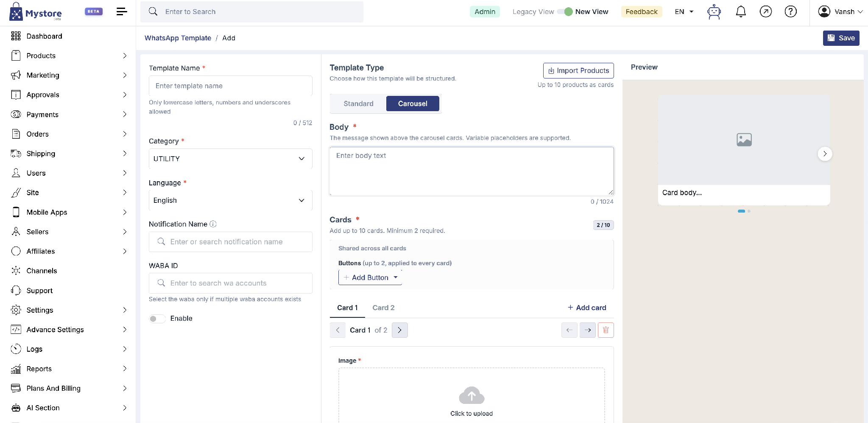868x423 pixels.
Task: Expand the Sellers sidebar menu
Action: (x=125, y=232)
